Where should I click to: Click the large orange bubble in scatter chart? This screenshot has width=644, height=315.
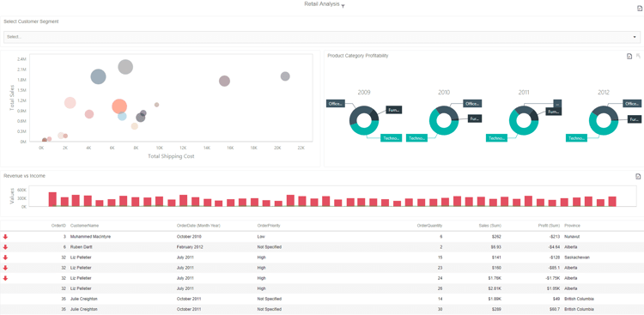tap(119, 106)
